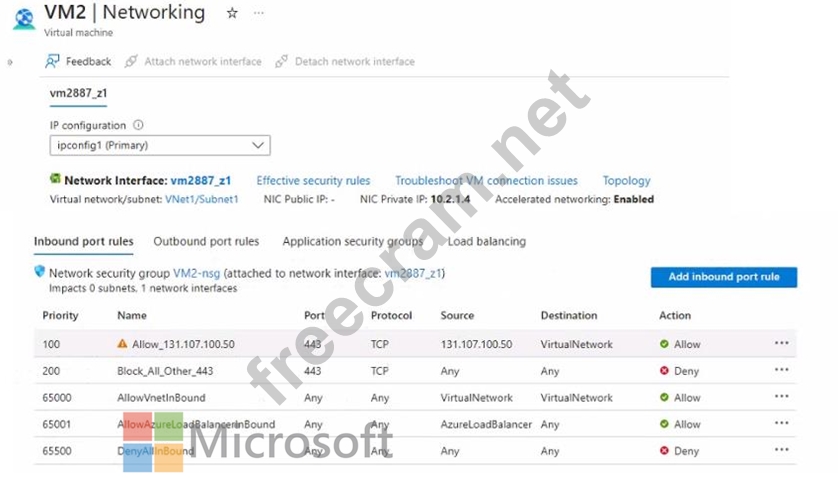Switch to Load balancing tab

[x=487, y=242]
